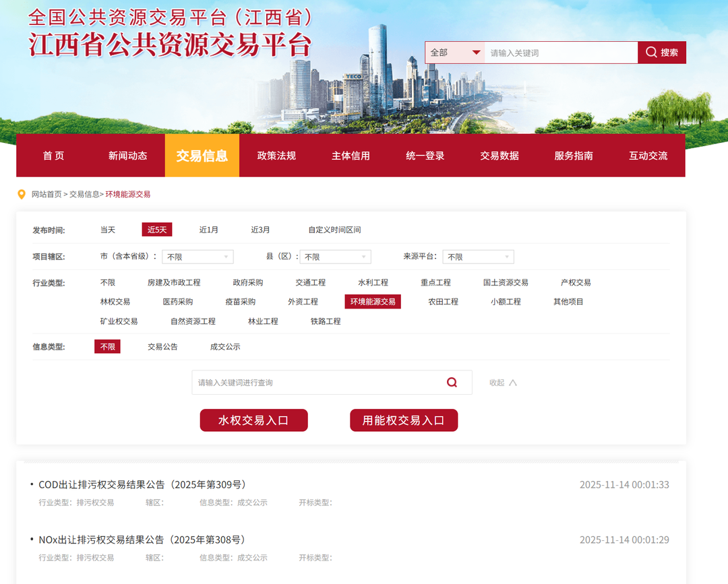Click the 用能权交易入口 button

(x=403, y=420)
